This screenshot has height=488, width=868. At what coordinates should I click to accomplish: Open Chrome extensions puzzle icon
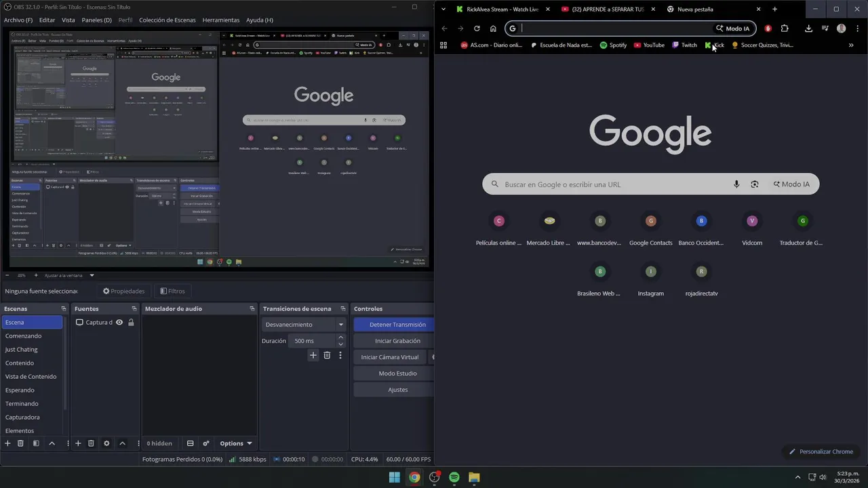785,28
